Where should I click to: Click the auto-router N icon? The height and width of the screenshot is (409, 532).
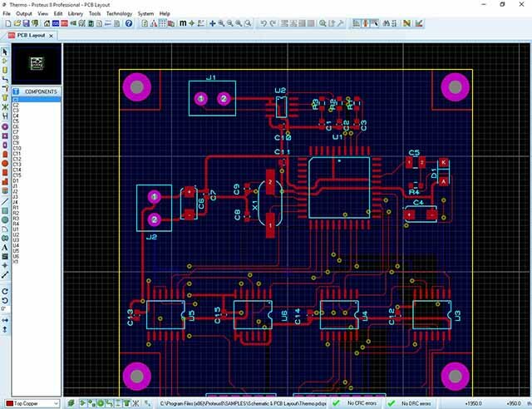[x=406, y=23]
